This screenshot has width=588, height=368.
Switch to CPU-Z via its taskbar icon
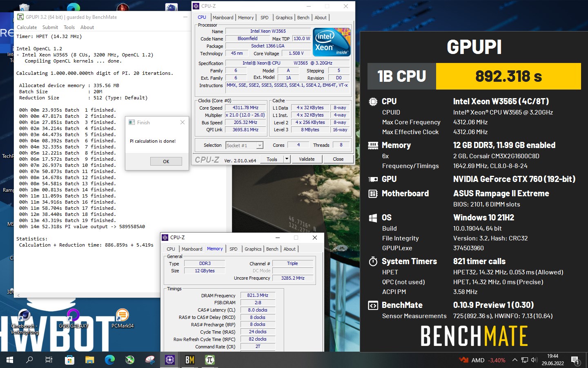170,360
